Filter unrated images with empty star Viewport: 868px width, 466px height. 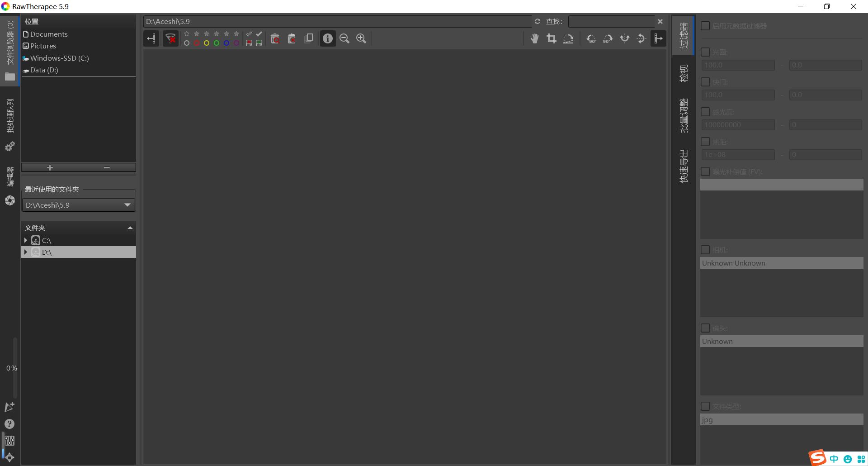pos(187,34)
